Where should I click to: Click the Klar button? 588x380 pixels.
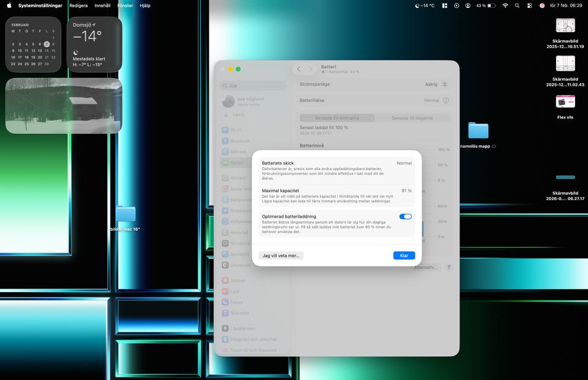404,255
